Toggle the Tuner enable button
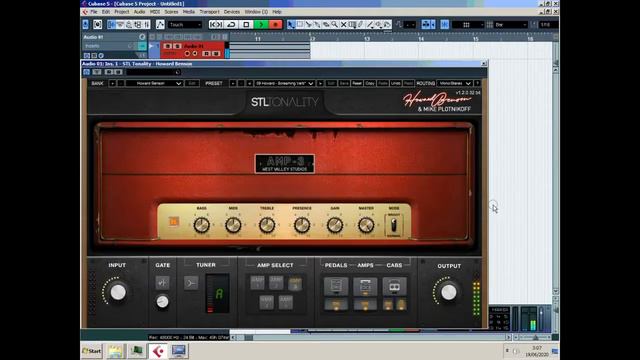The width and height of the screenshot is (640, 360). tap(191, 283)
